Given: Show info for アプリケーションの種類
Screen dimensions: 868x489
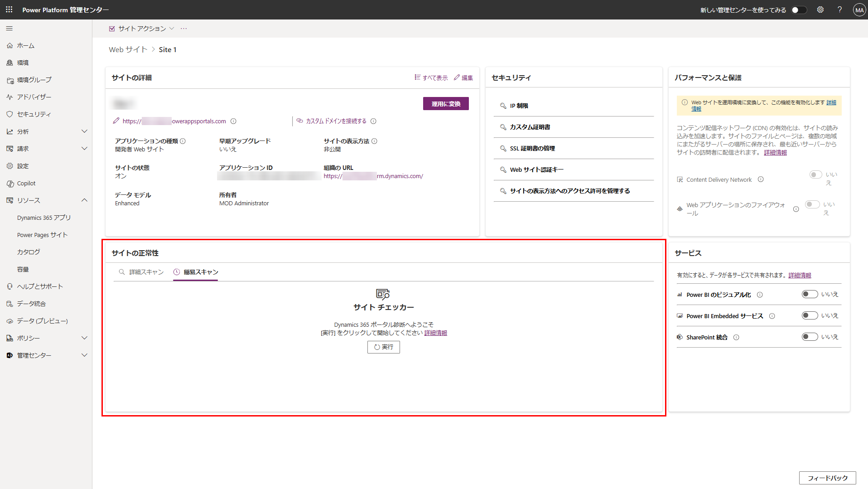Looking at the screenshot, I should [183, 141].
